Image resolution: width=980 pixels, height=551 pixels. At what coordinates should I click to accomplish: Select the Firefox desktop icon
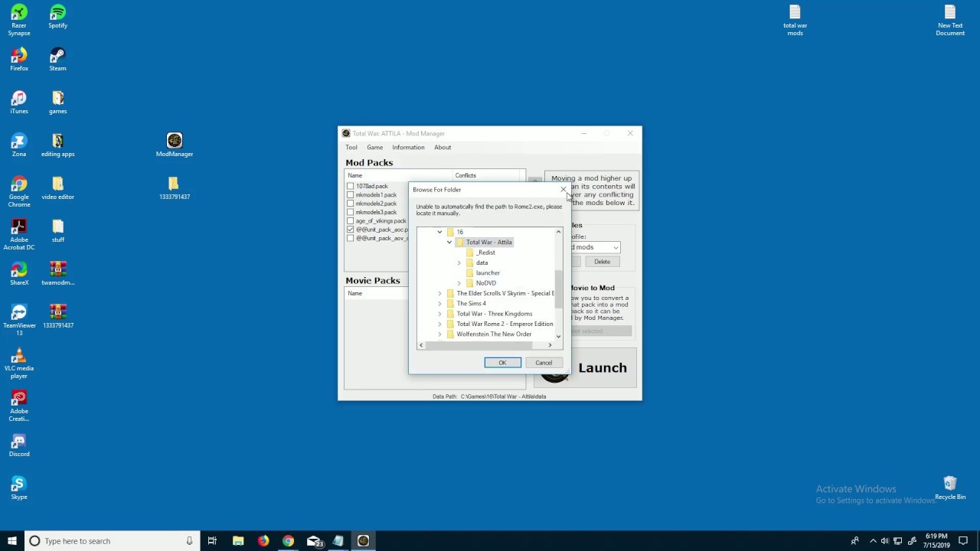(19, 60)
